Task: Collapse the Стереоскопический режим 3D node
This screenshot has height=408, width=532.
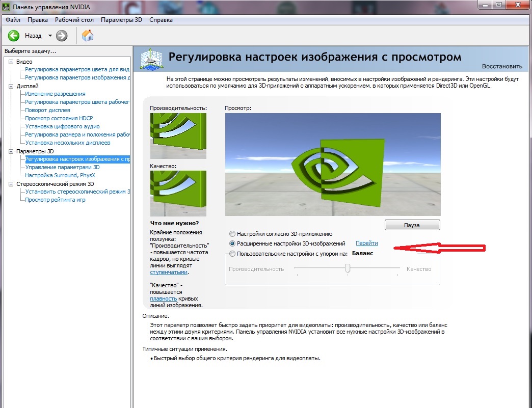Action: (11, 184)
